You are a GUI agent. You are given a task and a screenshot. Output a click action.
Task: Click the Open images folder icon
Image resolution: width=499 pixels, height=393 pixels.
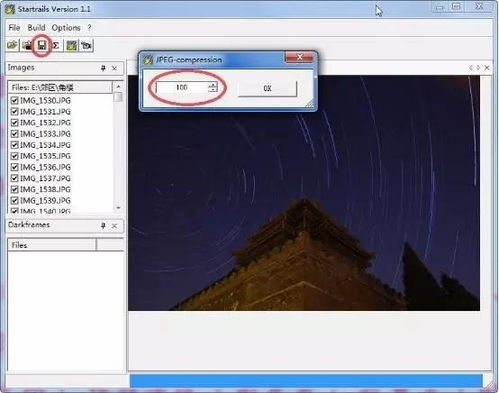click(13, 45)
